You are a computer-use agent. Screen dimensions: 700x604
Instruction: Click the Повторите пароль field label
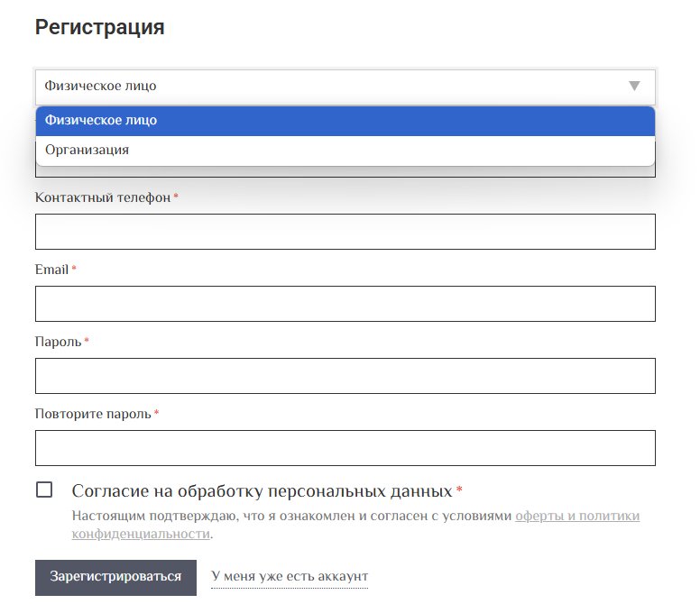[x=93, y=415]
